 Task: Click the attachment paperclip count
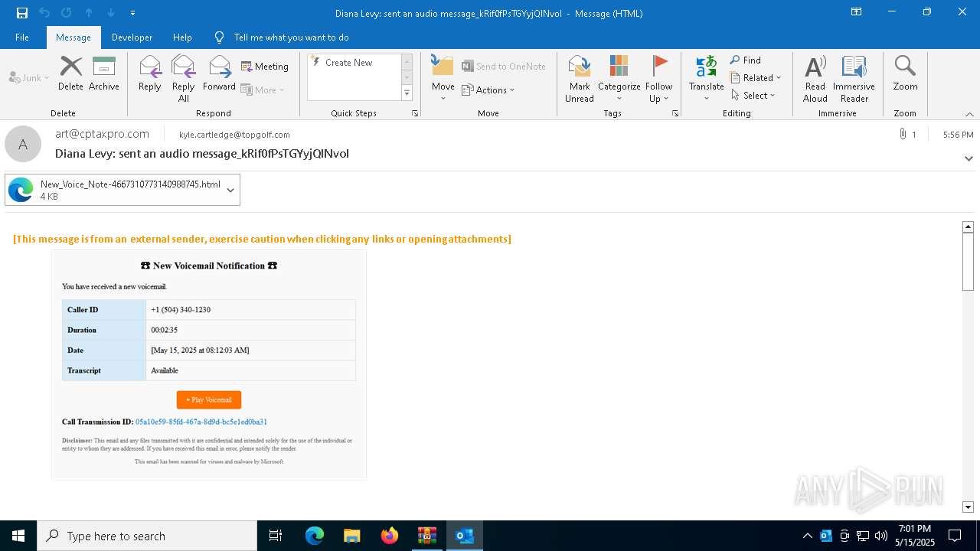pyautogui.click(x=907, y=134)
